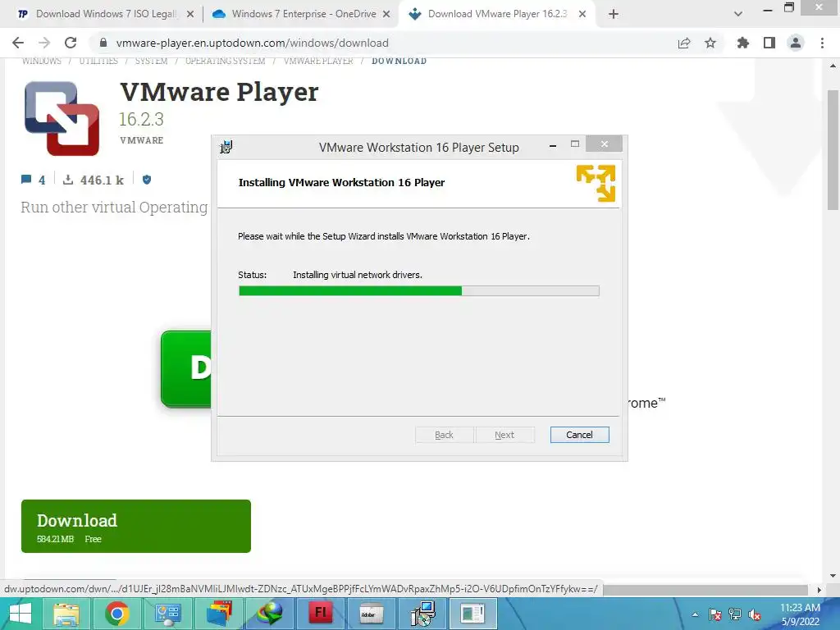Close the Download VMware Player tab

(x=582, y=15)
